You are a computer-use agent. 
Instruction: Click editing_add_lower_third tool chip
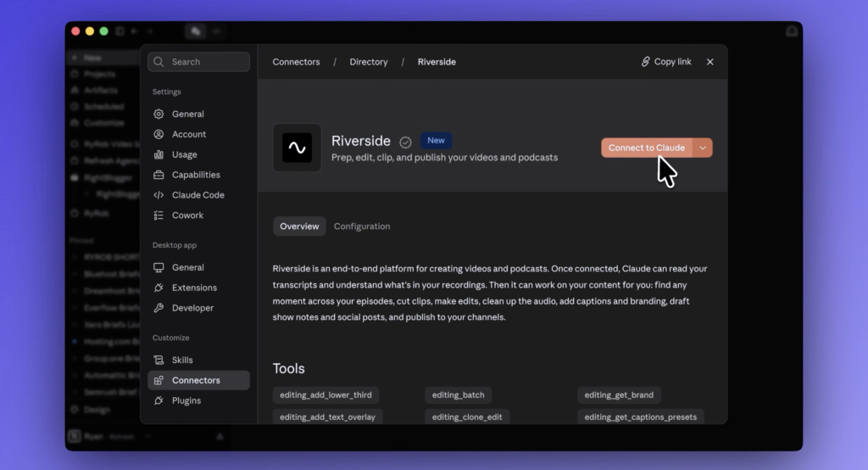[x=325, y=394]
